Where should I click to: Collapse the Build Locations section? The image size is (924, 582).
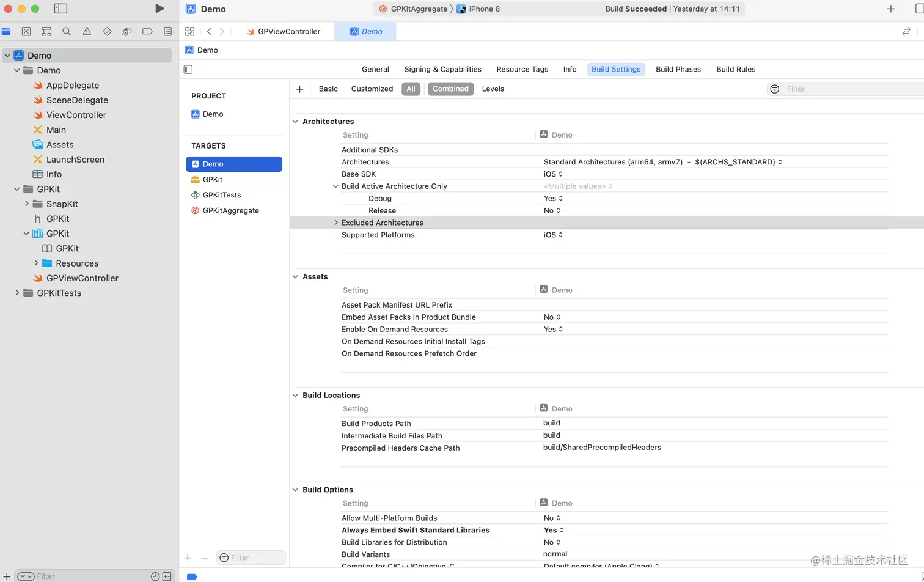click(295, 396)
